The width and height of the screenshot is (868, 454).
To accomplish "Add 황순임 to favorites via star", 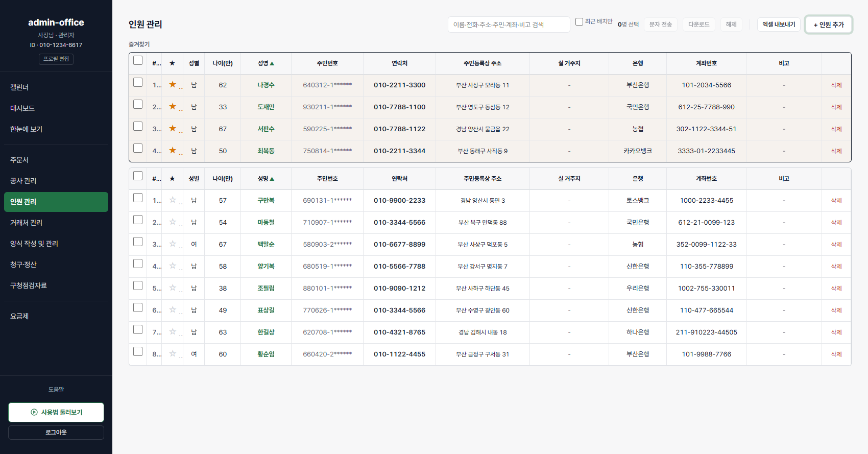I will [x=173, y=353].
